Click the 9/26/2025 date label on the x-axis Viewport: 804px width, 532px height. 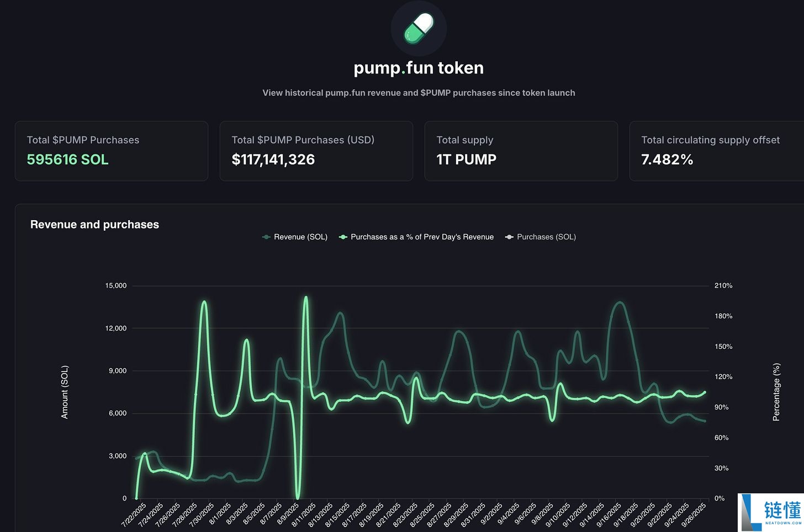click(695, 514)
